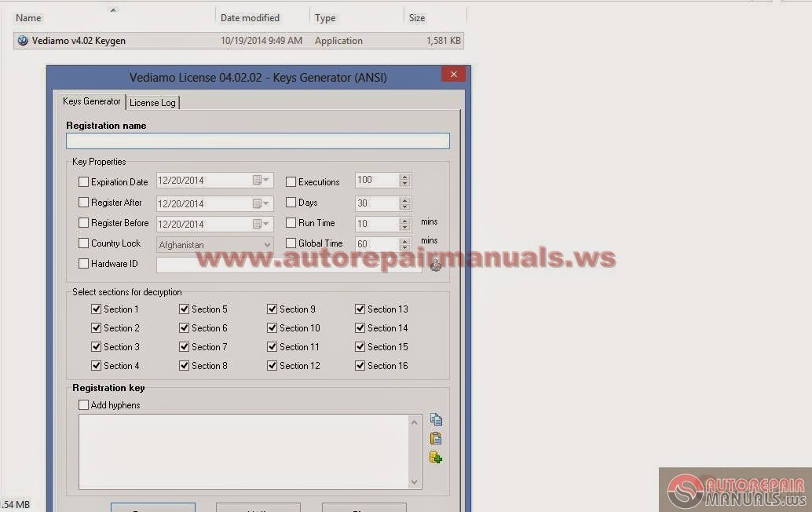Toggle Section 16 checkbox off
The width and height of the screenshot is (812, 512).
click(x=360, y=365)
